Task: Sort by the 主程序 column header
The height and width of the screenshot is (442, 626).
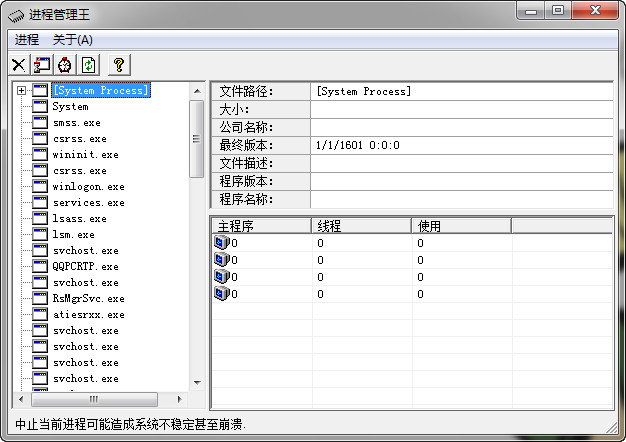Action: (260, 226)
